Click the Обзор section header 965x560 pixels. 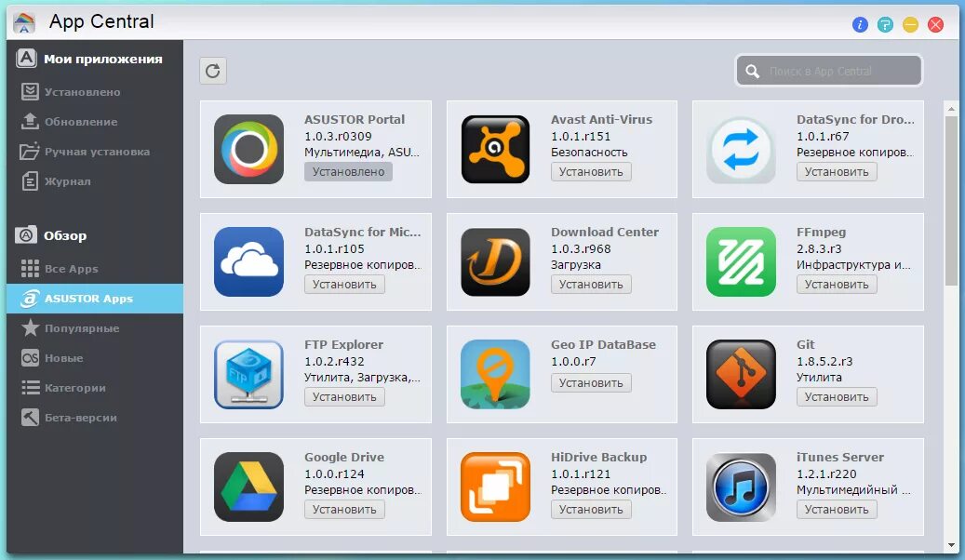[64, 235]
